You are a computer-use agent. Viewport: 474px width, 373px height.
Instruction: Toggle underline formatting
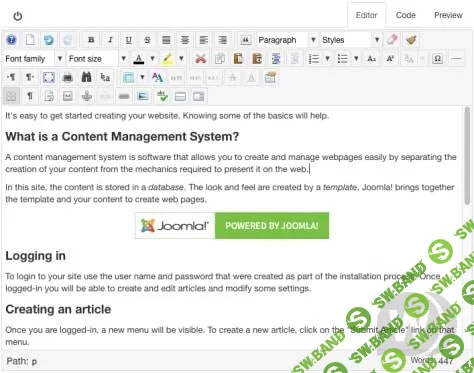coord(128,40)
